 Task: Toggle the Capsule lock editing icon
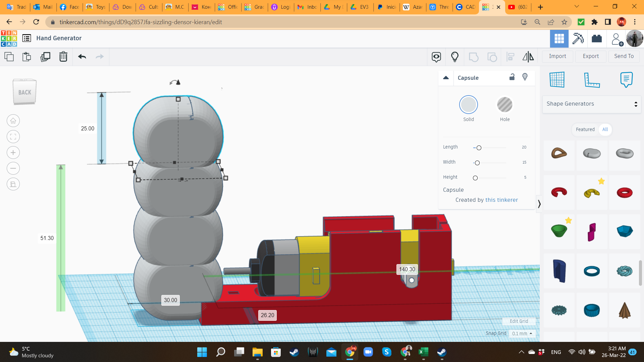(x=512, y=77)
